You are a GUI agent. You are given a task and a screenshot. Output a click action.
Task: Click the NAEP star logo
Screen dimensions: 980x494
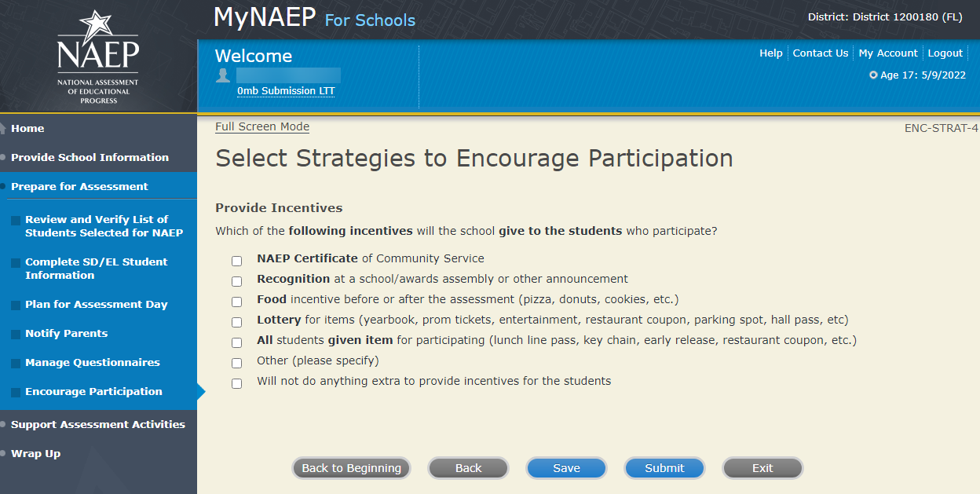(x=97, y=56)
